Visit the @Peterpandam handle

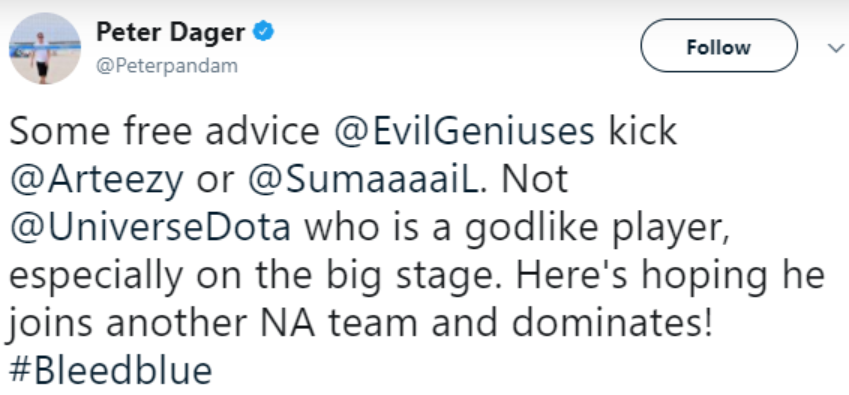coord(167,66)
